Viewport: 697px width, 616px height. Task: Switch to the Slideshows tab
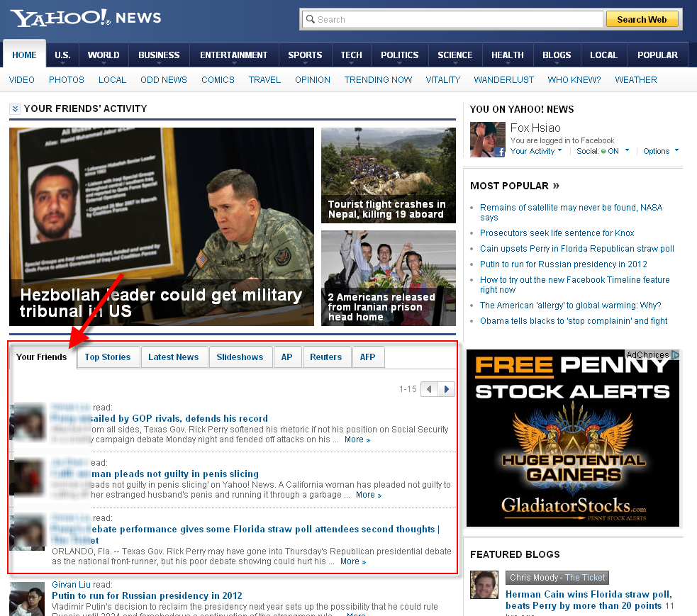tap(240, 357)
